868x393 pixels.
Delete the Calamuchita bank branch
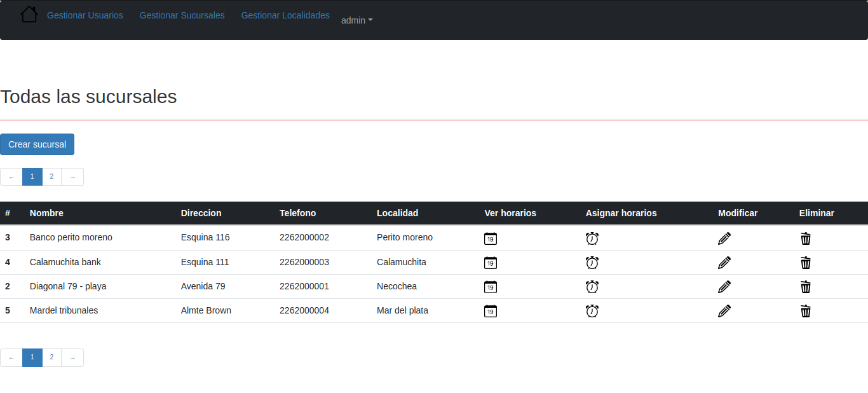(805, 263)
